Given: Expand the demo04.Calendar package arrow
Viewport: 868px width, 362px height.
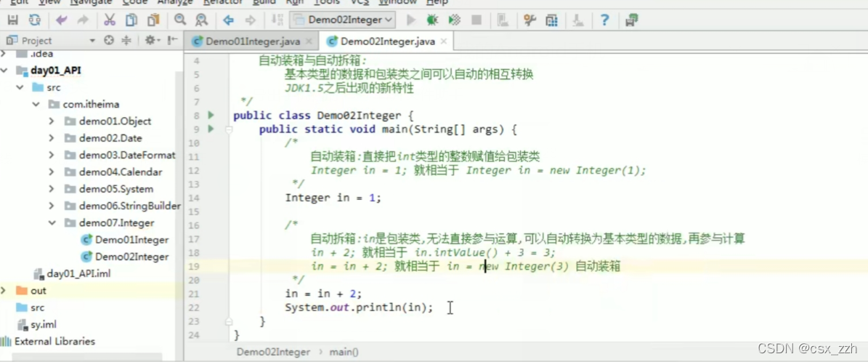Looking at the screenshot, I should pos(52,172).
